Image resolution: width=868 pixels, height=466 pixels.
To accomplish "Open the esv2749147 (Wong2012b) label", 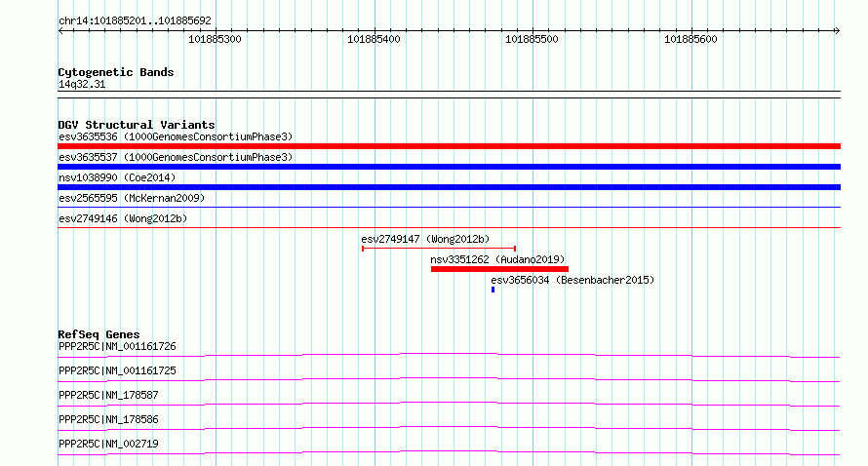I will point(425,239).
